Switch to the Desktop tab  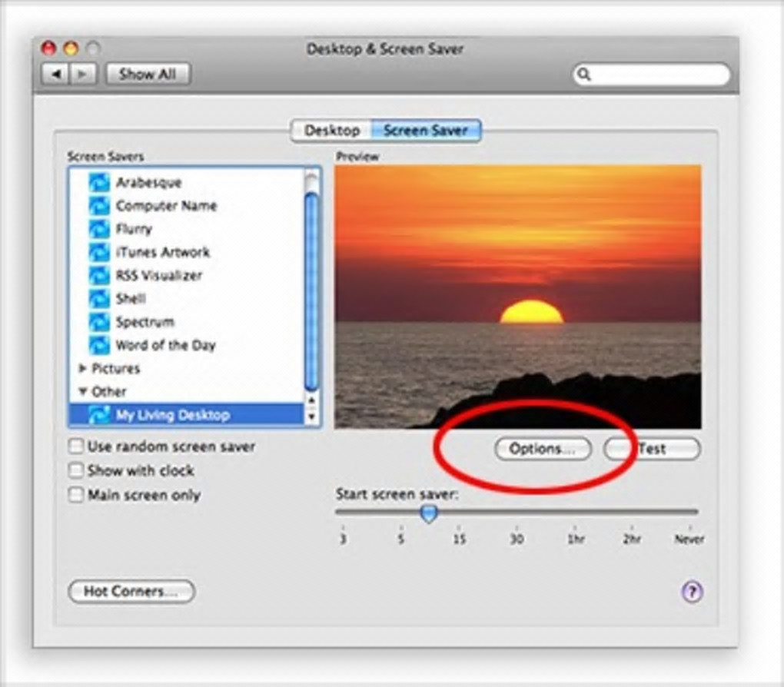(x=331, y=131)
